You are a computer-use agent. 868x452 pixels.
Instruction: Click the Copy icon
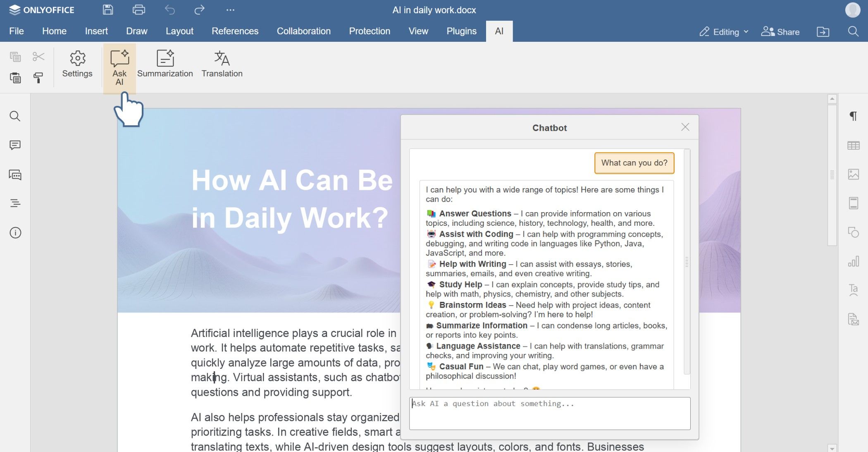click(15, 57)
